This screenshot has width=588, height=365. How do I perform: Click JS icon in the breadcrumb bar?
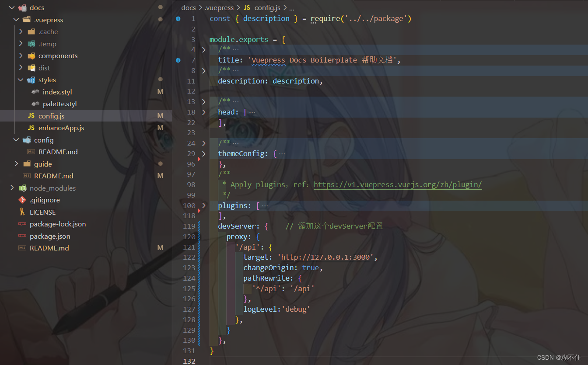pos(247,8)
